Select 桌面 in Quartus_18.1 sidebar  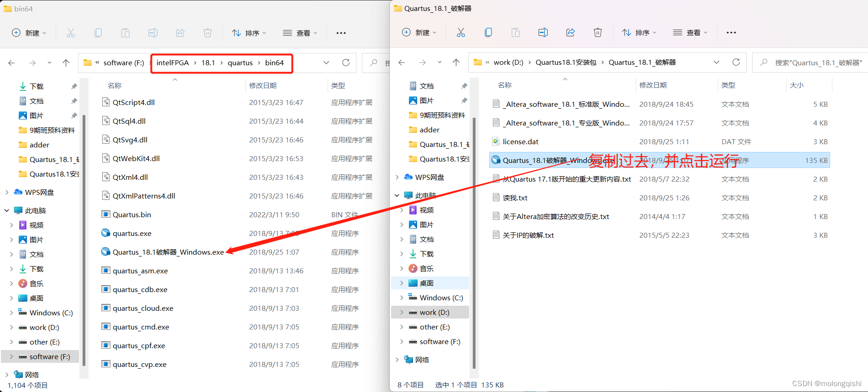pos(430,283)
